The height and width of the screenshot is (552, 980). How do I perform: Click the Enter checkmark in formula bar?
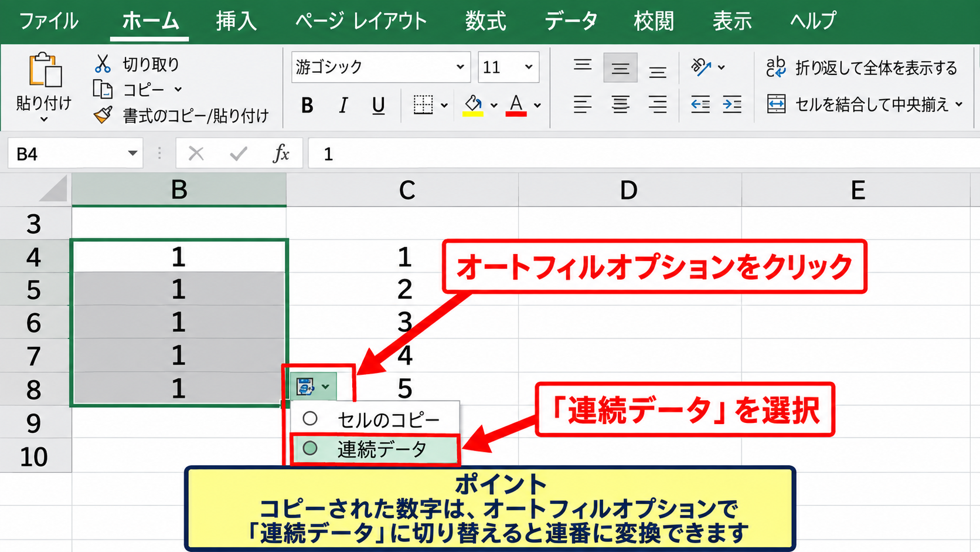point(239,154)
